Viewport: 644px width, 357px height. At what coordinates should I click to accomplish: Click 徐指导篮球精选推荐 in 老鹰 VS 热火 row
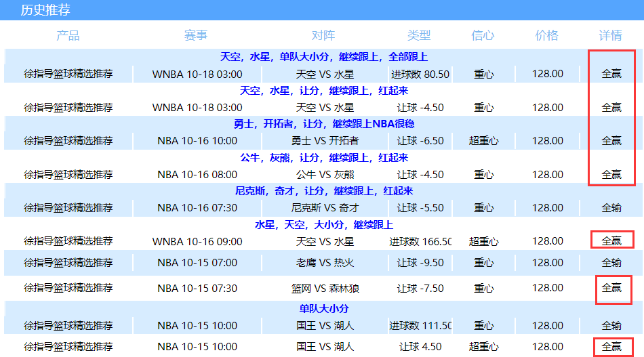[x=68, y=263]
